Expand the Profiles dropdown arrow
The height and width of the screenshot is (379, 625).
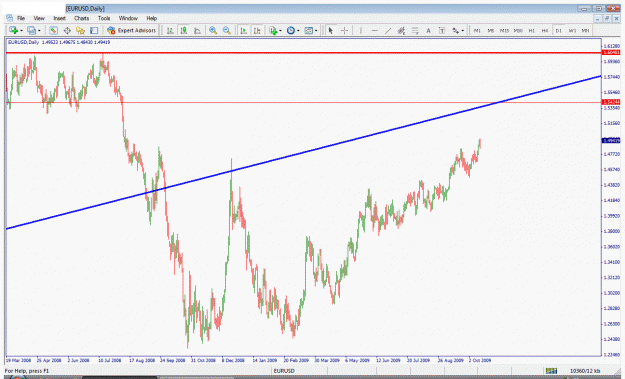pyautogui.click(x=39, y=31)
